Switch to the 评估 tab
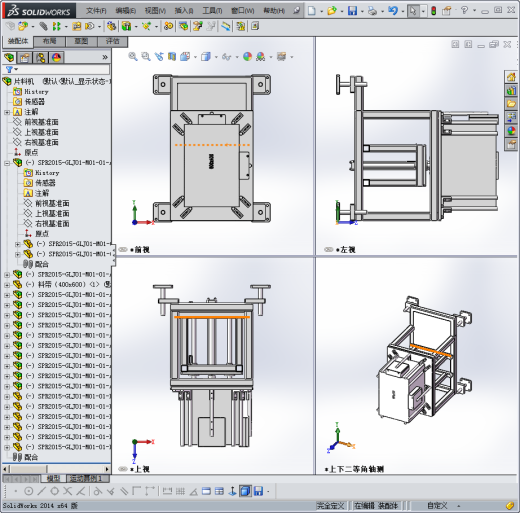Screen dimensions: 520x513 113,41
